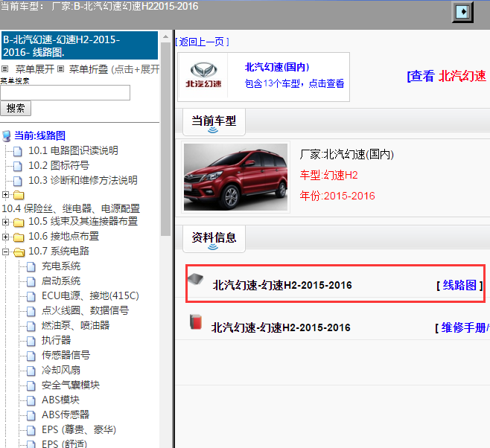Click 菜单展开 expand-all icon

pos(4,68)
